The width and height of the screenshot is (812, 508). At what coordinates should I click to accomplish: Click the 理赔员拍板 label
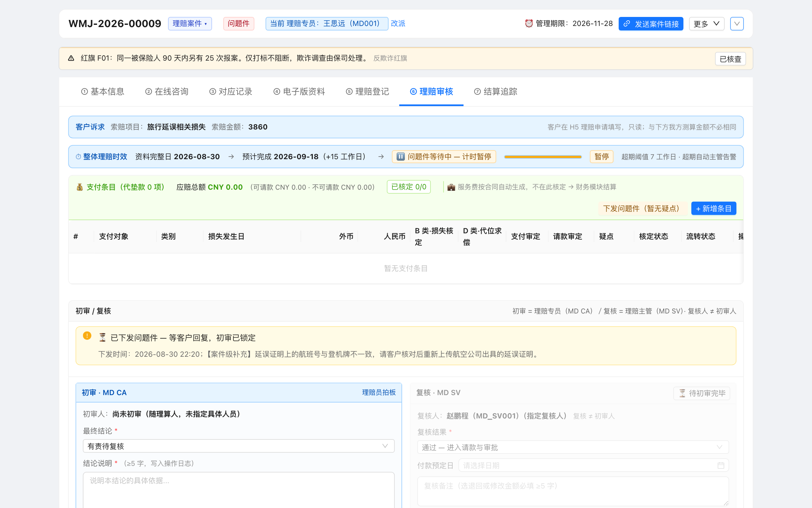[379, 392]
